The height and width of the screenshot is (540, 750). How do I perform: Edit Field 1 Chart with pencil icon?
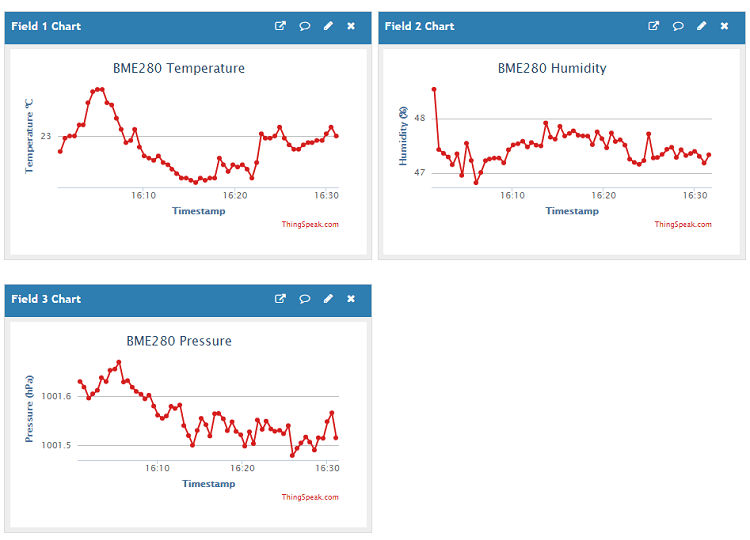pyautogui.click(x=328, y=26)
